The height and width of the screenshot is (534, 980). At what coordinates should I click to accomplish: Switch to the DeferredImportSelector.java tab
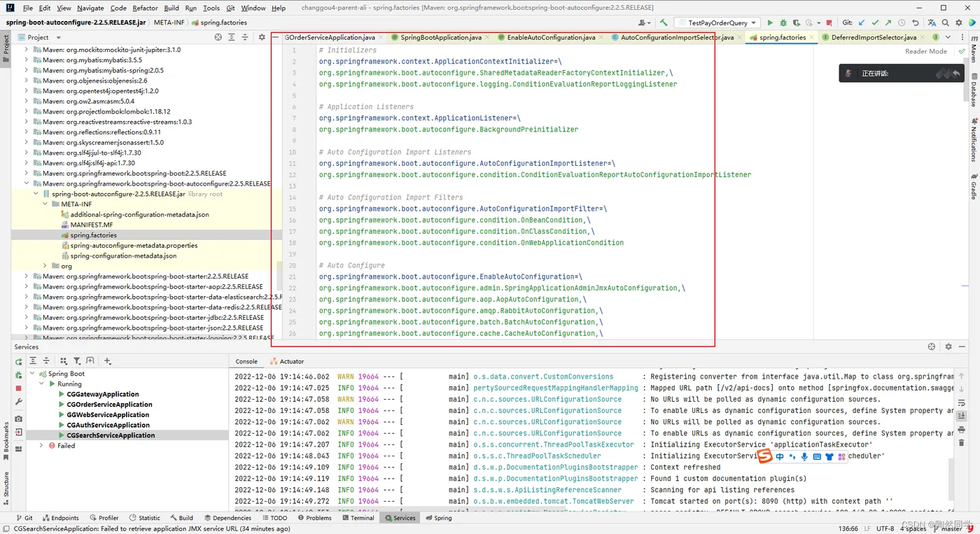(874, 37)
